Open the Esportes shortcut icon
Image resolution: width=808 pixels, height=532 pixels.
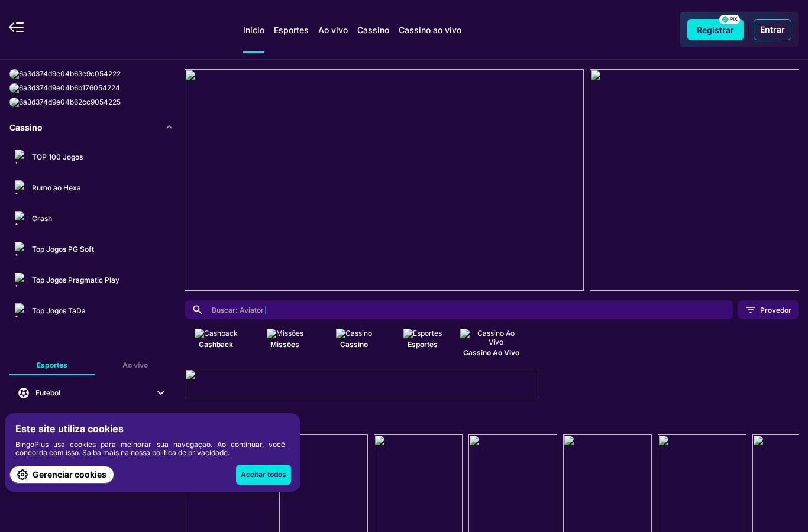tap(422, 333)
